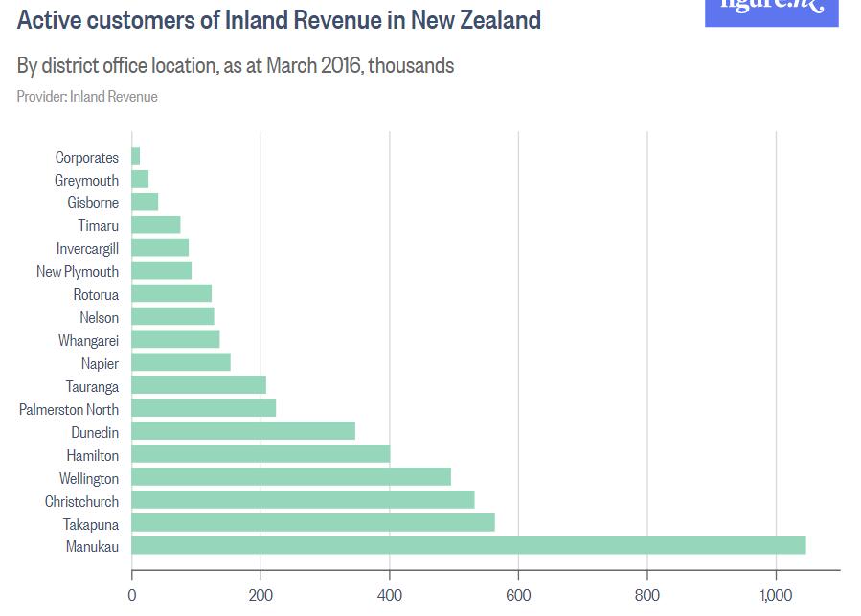Click the chart title heading
Viewport: 861px width, 616px height.
click(279, 19)
